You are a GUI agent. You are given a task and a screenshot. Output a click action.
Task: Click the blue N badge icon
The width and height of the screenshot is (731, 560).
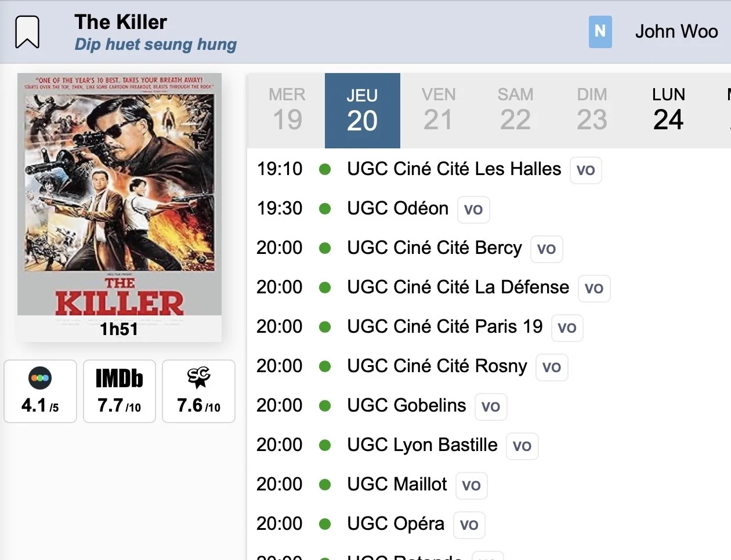pos(600,31)
